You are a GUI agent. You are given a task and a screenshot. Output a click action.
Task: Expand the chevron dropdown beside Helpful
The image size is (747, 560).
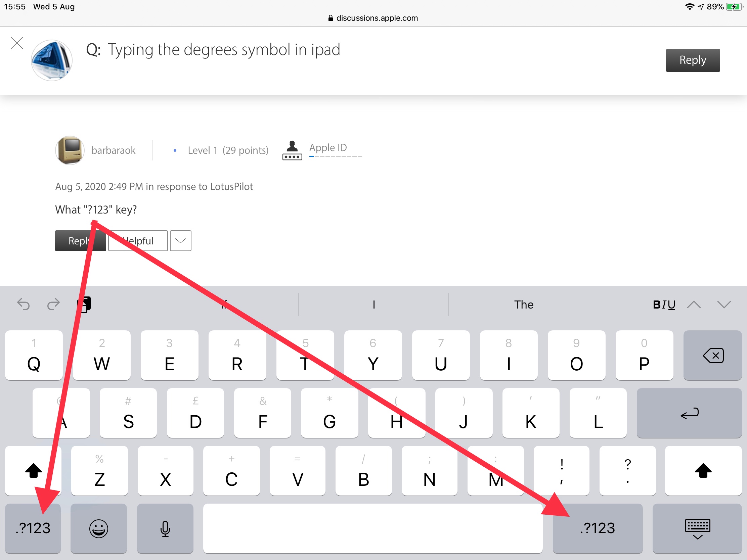point(180,241)
